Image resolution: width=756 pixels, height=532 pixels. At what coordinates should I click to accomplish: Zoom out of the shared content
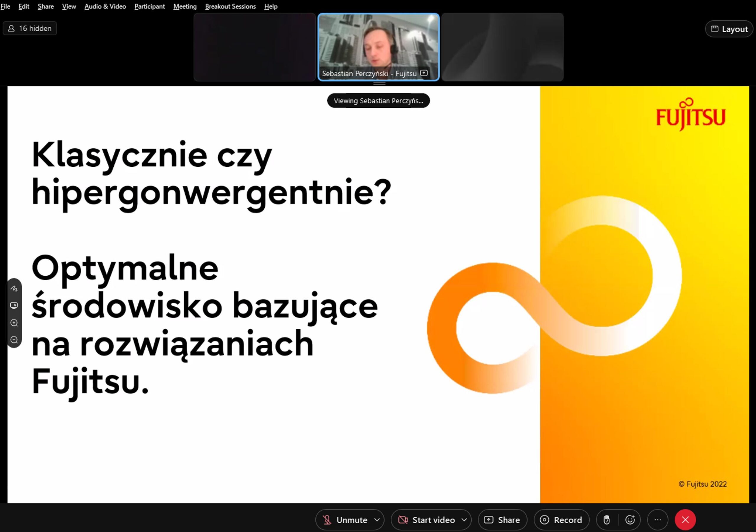pyautogui.click(x=14, y=340)
